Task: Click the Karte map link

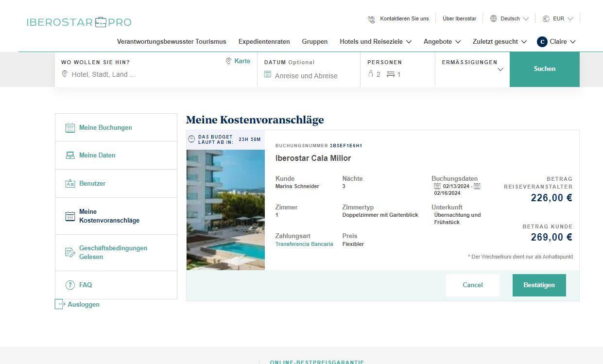Action: click(x=242, y=61)
